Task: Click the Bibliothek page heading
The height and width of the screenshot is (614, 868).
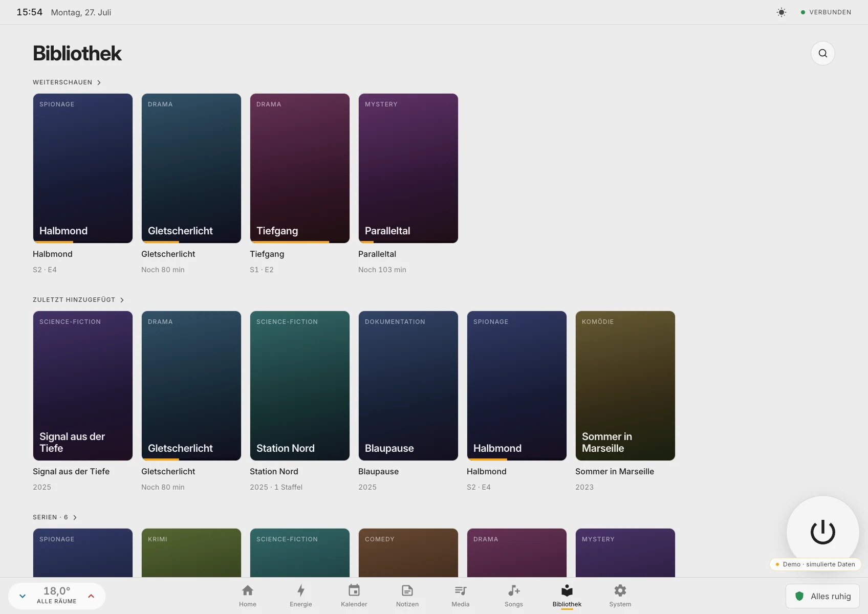Action: click(77, 53)
